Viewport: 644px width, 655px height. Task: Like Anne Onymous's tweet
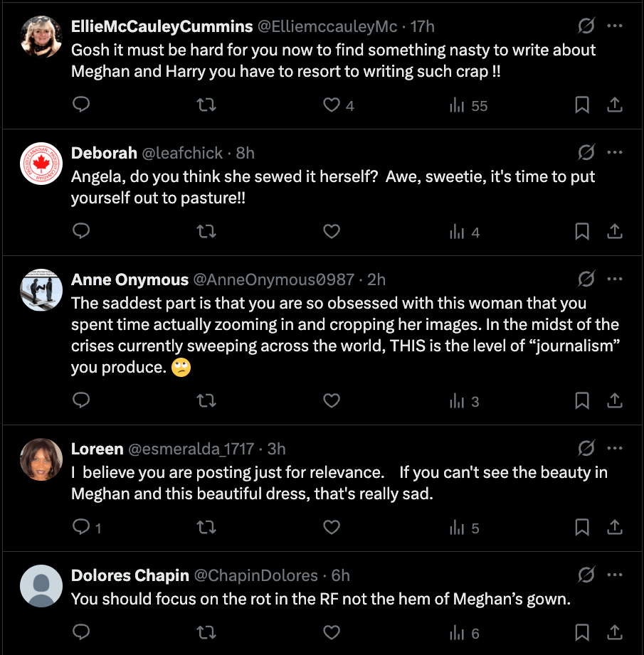tap(332, 401)
